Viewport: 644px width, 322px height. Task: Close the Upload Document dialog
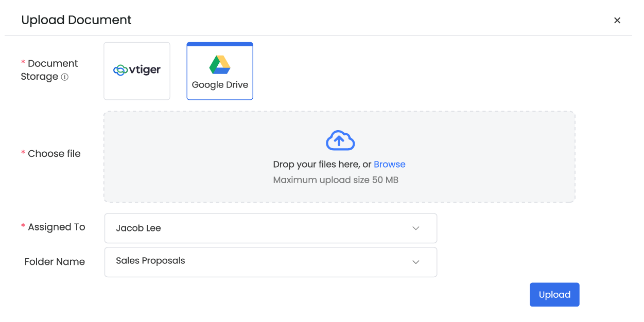tap(617, 21)
